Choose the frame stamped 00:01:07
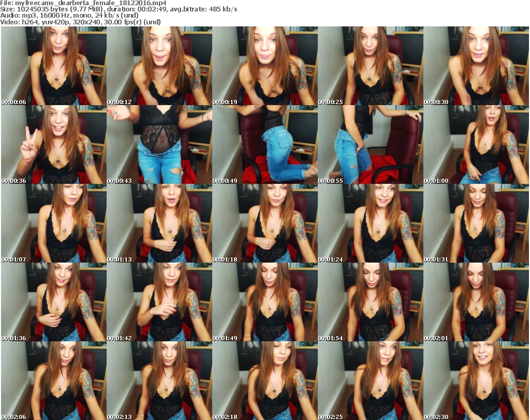 point(54,223)
